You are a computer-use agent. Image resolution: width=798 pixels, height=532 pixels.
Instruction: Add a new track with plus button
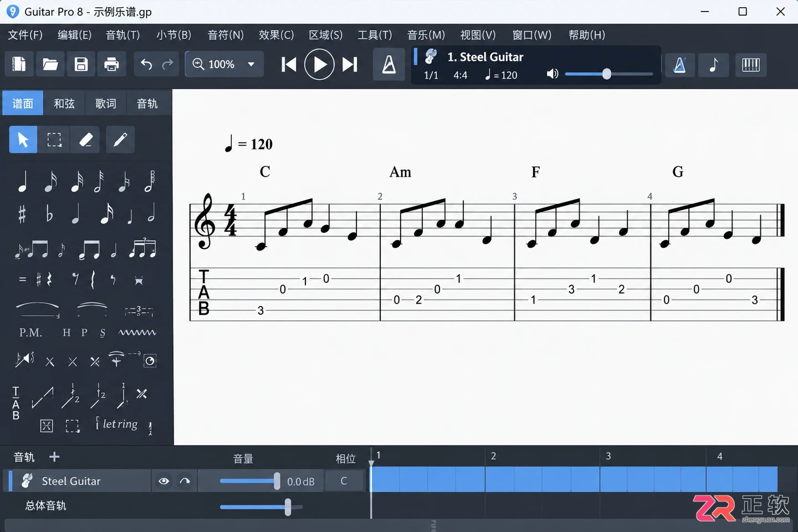click(54, 457)
